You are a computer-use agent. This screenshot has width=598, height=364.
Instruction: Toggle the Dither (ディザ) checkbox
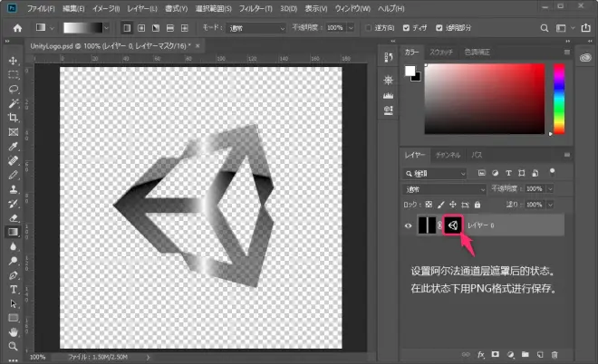406,28
